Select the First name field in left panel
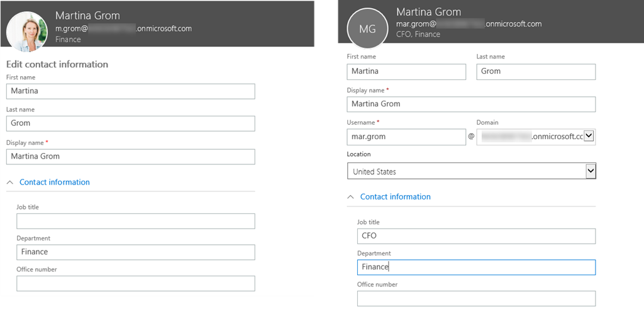The height and width of the screenshot is (311, 644). [x=130, y=91]
